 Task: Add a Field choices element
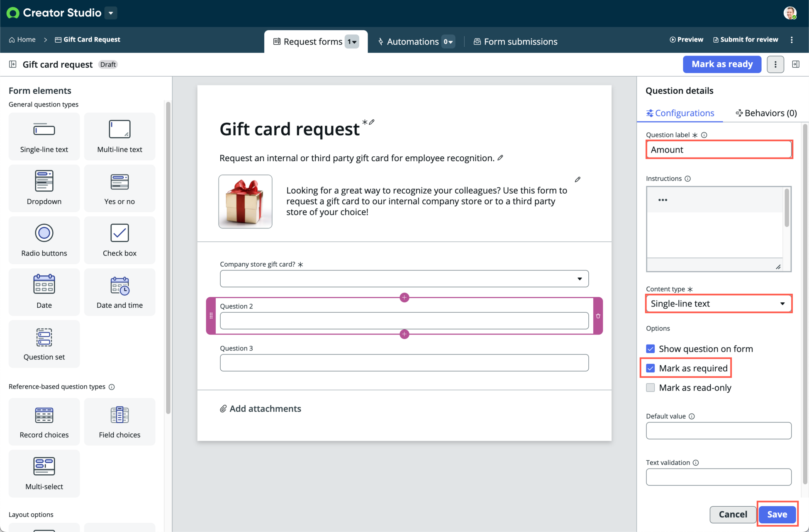pos(119,422)
